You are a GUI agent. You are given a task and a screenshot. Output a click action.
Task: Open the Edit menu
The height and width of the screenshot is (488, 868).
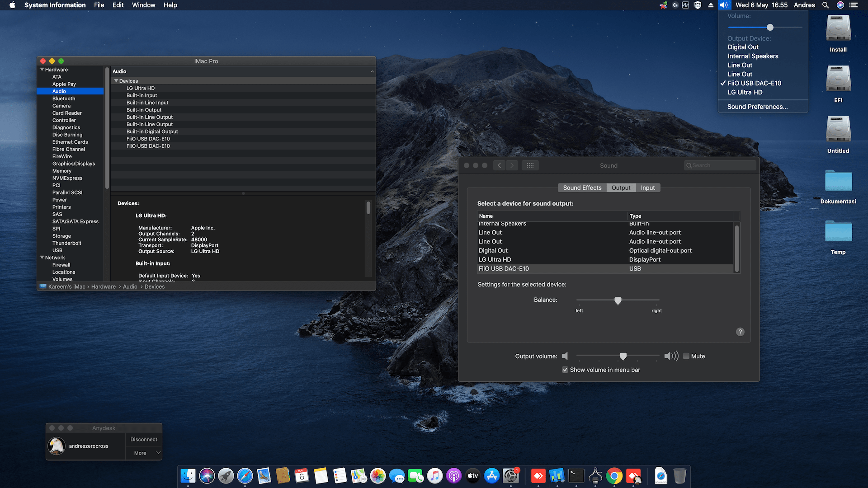click(x=118, y=5)
